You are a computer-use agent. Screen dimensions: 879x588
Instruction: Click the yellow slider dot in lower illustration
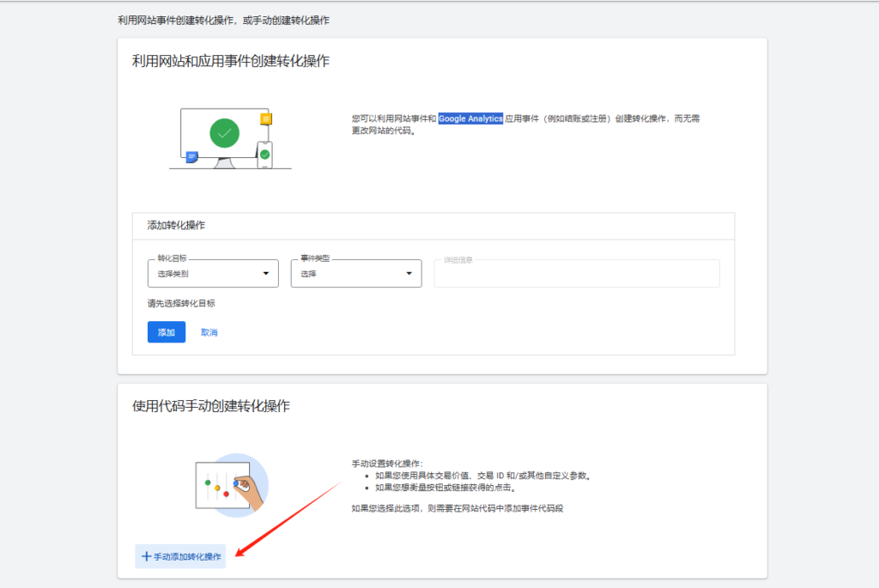217,488
